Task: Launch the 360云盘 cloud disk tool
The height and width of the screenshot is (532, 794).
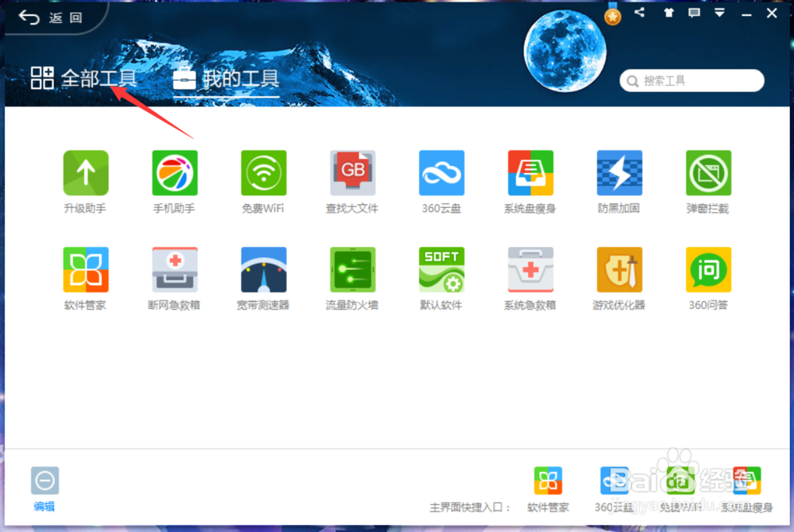Action: click(441, 172)
